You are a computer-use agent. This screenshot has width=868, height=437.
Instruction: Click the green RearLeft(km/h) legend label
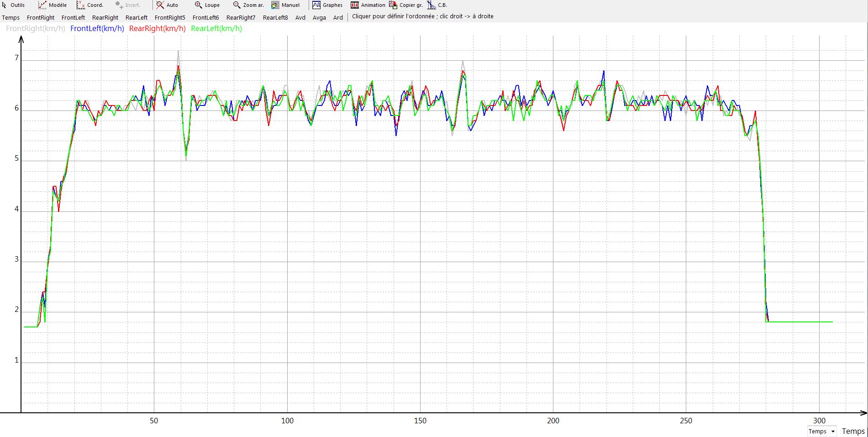pyautogui.click(x=216, y=28)
